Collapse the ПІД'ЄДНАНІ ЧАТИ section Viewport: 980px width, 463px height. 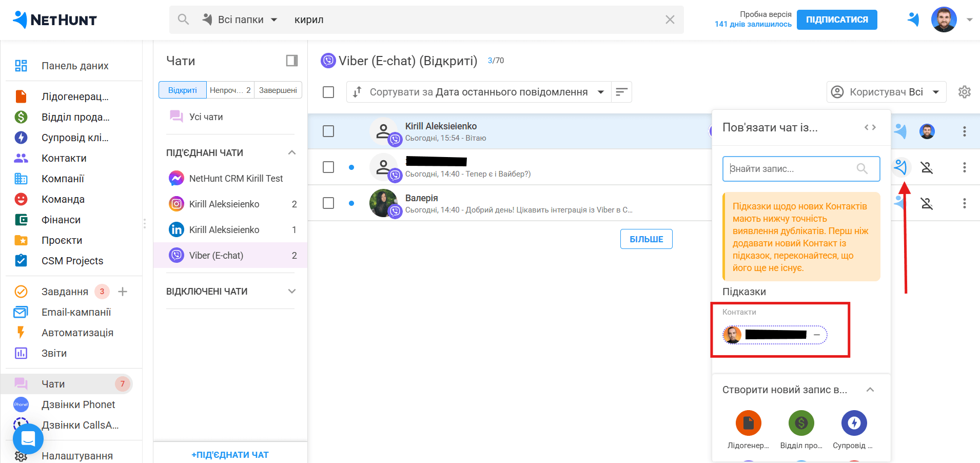coord(292,152)
